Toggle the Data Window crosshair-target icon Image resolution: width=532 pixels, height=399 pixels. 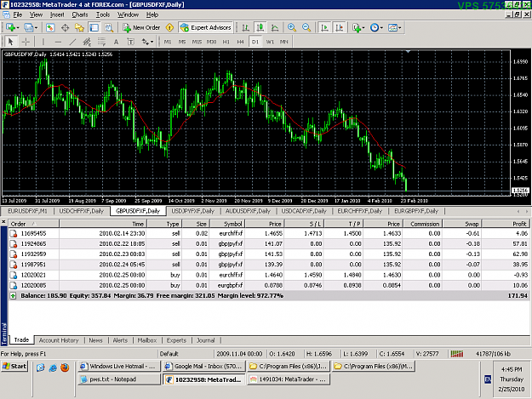[65, 27]
